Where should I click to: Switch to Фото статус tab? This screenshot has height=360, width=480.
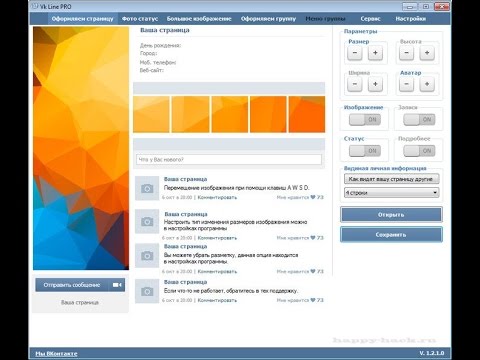click(140, 19)
